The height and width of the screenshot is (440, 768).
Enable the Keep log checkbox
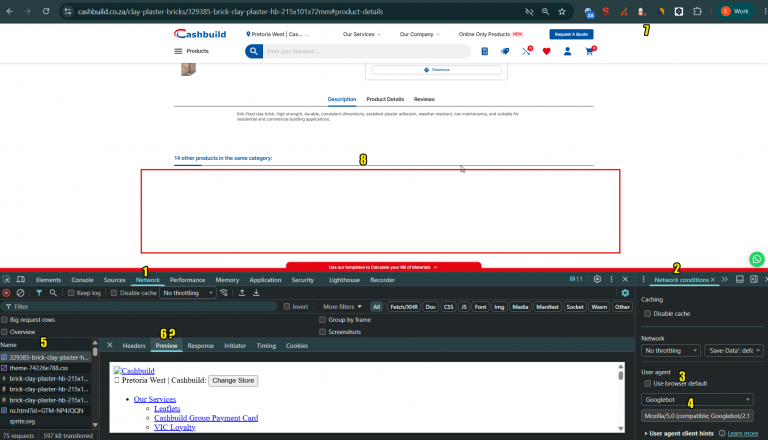[71, 293]
